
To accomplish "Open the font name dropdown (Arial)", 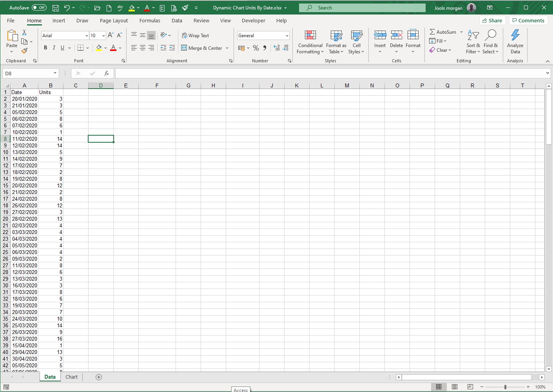I will (x=87, y=36).
